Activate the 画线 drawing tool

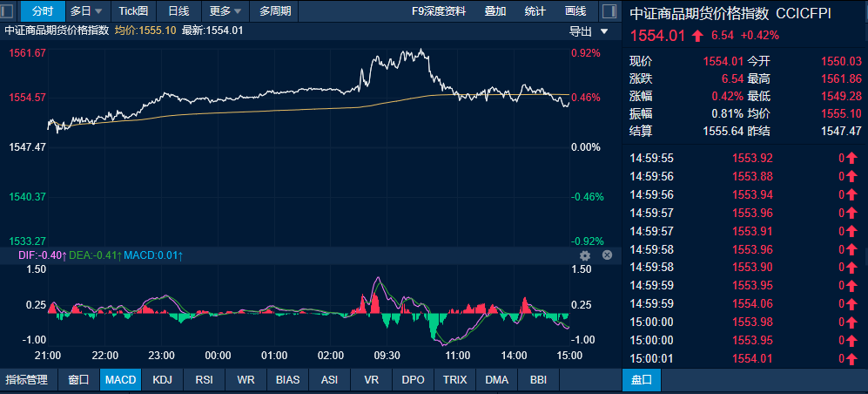pos(575,11)
